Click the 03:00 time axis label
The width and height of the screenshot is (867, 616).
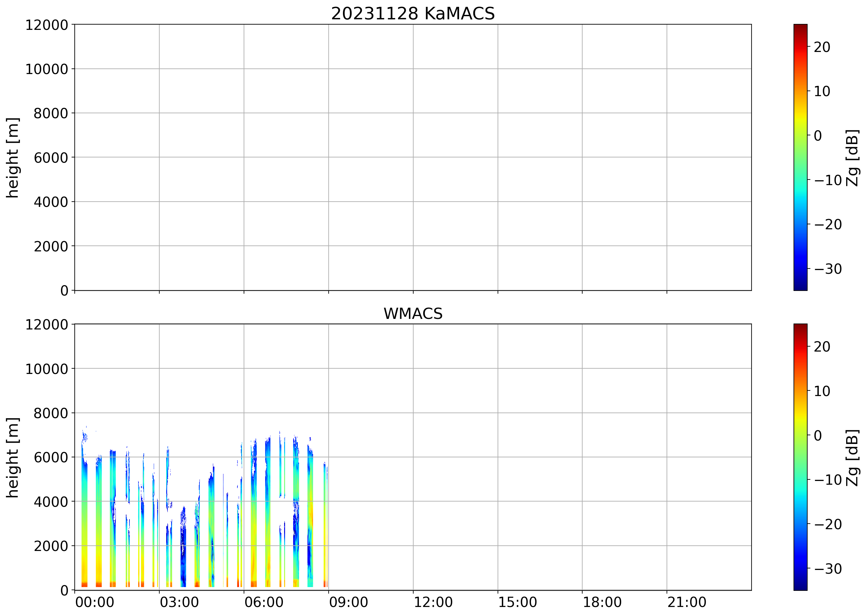click(179, 602)
